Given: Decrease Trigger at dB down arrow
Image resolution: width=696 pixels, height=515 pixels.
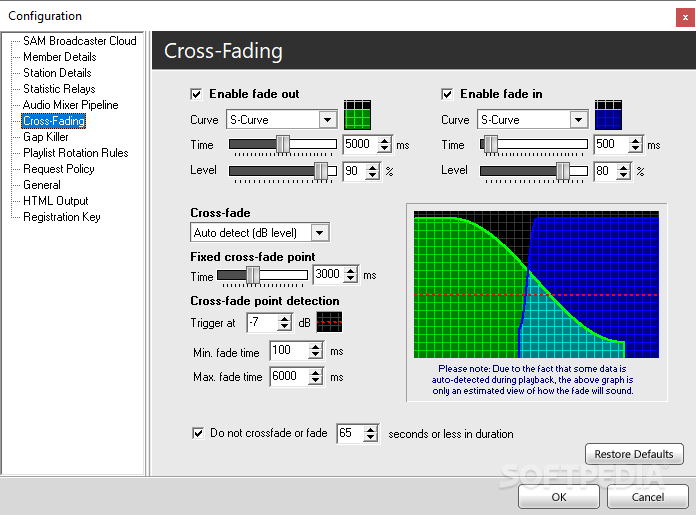Looking at the screenshot, I should (x=285, y=326).
